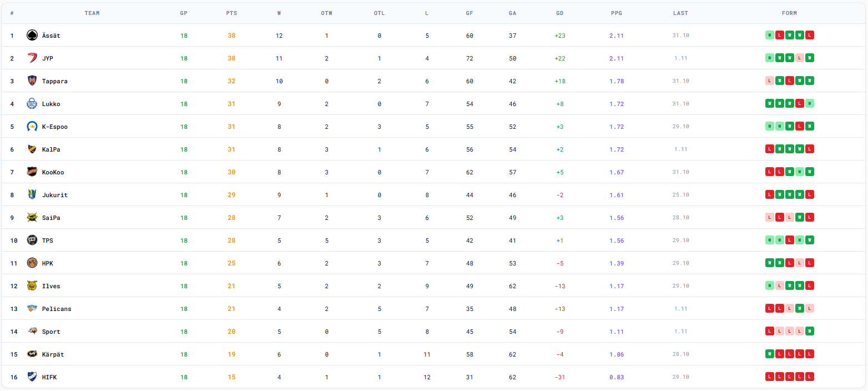The height and width of the screenshot is (391, 868).
Task: Sort by the PPG column header
Action: click(x=616, y=13)
